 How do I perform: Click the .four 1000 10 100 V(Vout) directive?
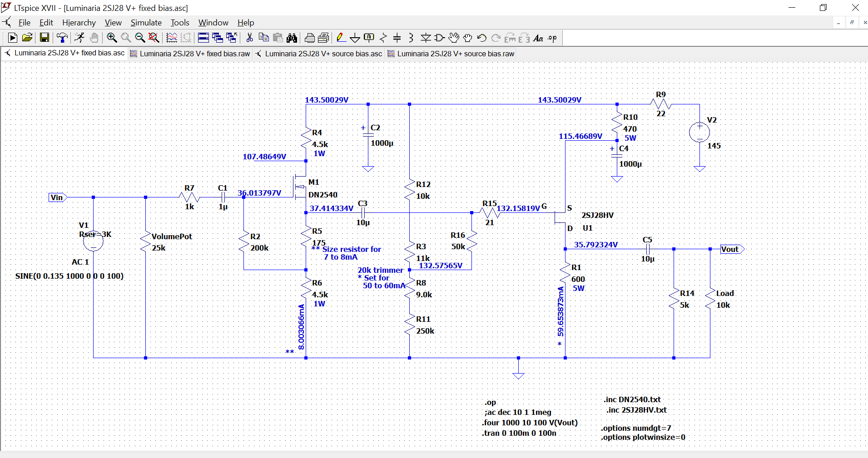pos(530,423)
